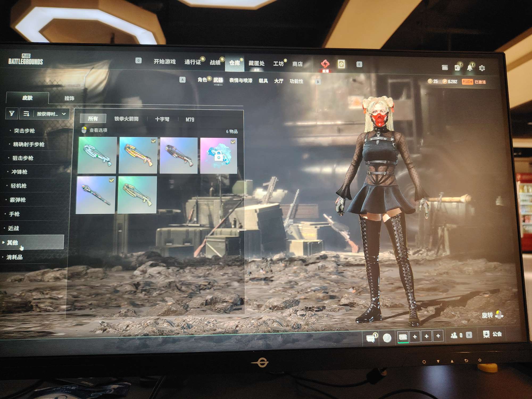
Task: Click the PUBG Battlegrounds logo
Action: click(x=26, y=60)
